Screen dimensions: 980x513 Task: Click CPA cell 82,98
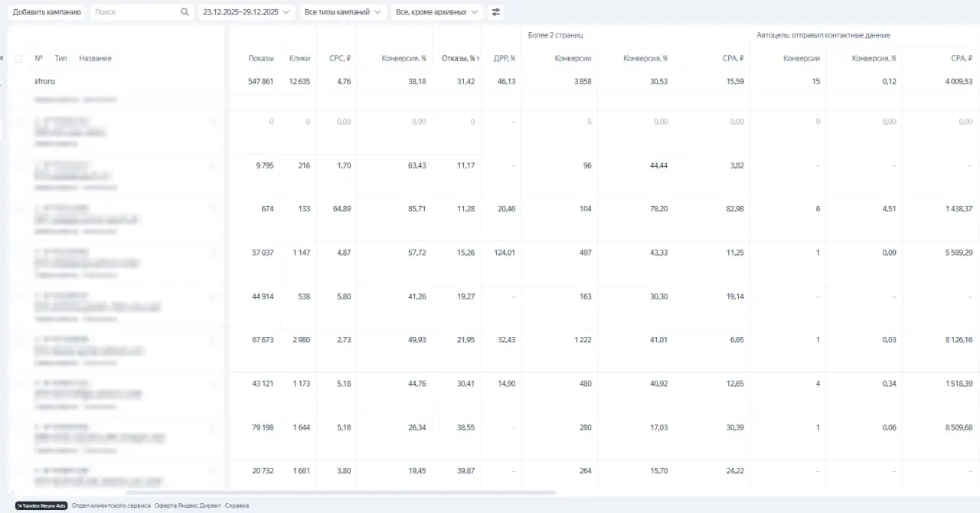(x=735, y=208)
